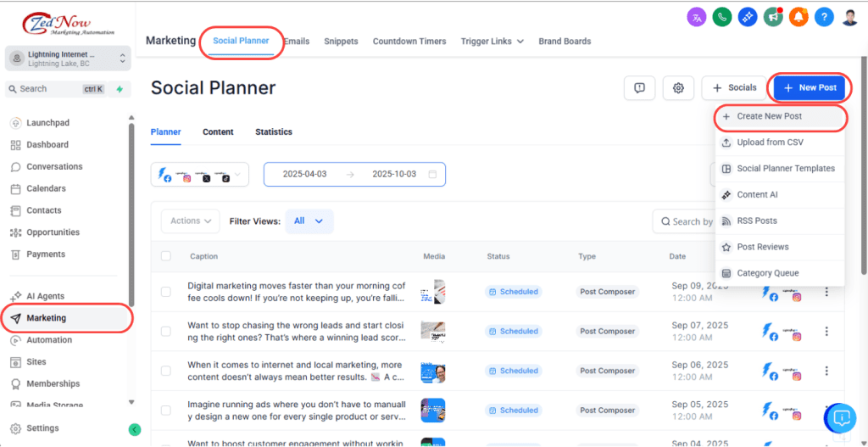
Task: Tick checkbox for 'Digital marketing moves faster' post
Action: point(165,291)
